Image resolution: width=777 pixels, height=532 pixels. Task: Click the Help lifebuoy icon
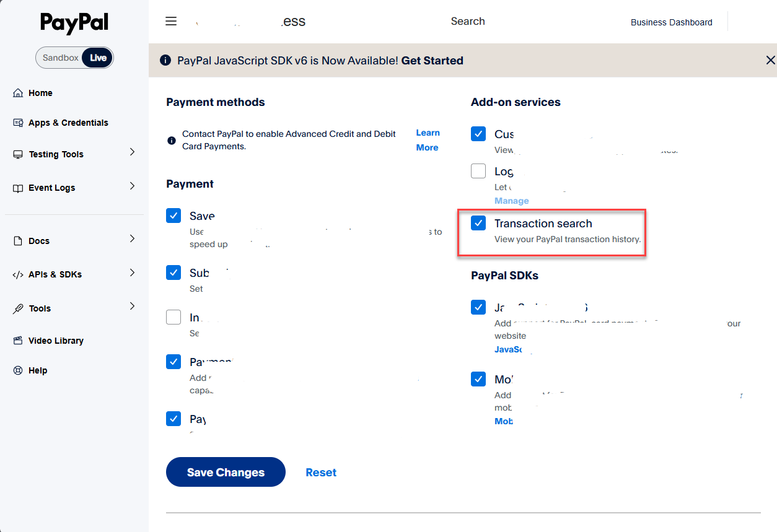18,370
